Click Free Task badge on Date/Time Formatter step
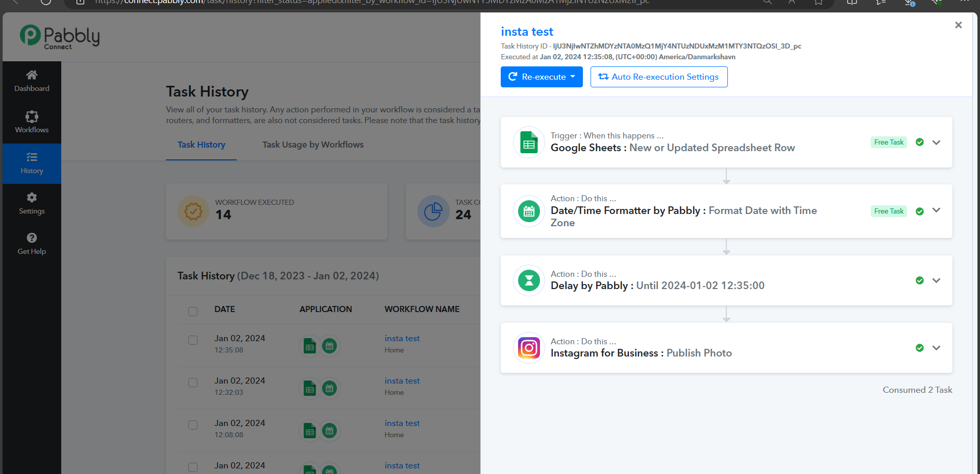The image size is (980, 474). [889, 211]
